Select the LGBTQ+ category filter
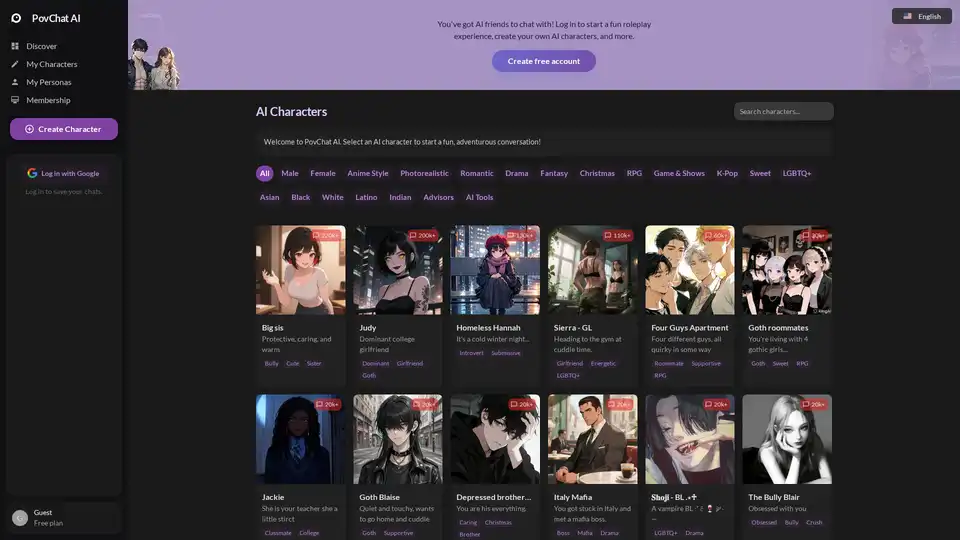This screenshot has width=960, height=540. click(796, 173)
